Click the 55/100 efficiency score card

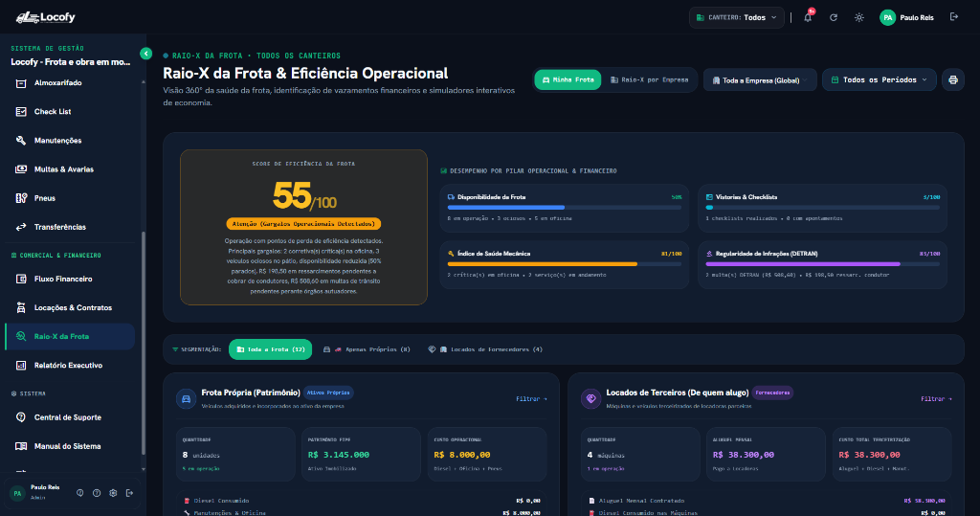[x=303, y=227]
